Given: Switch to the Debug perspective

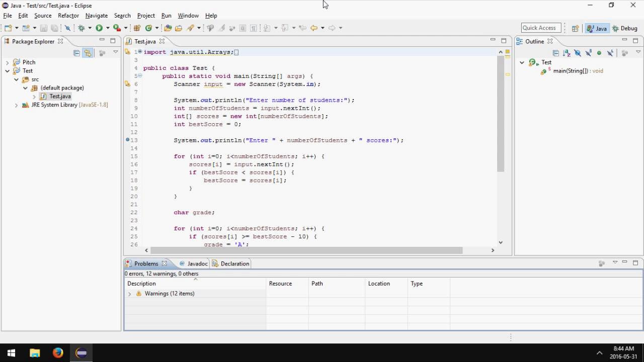Looking at the screenshot, I should coord(625,29).
